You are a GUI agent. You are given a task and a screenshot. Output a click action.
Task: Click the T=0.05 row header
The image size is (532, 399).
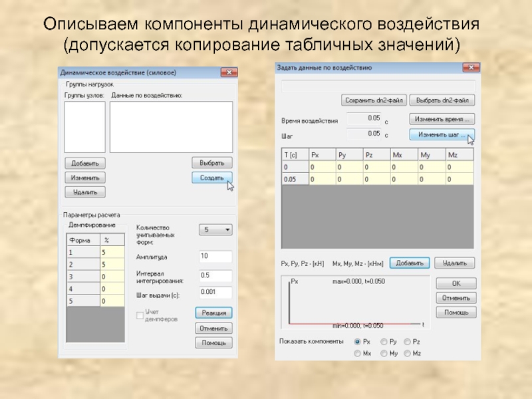(x=295, y=179)
